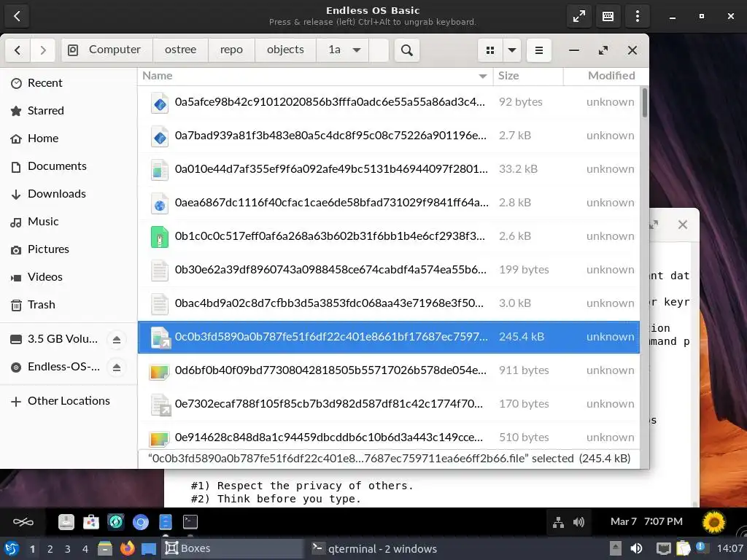Viewport: 747px width, 560px height.
Task: Switch to qterminal - 2 windows task
Action: (x=375, y=549)
